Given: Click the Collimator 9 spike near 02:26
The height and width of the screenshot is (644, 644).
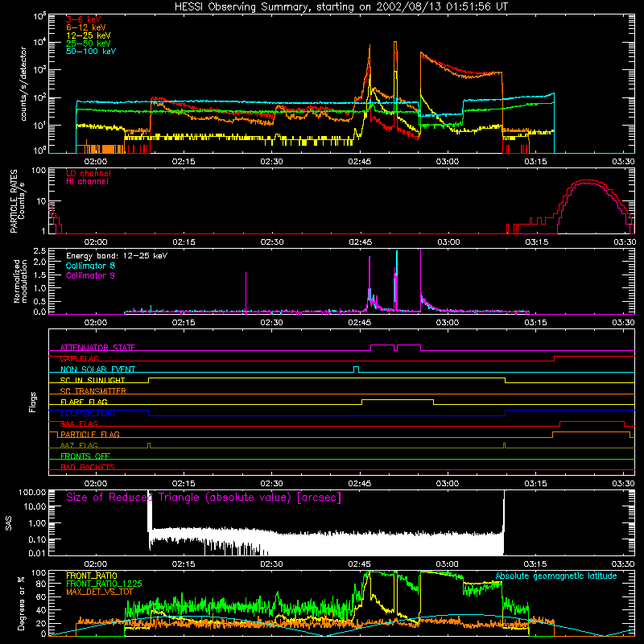Looking at the screenshot, I should point(246,292).
